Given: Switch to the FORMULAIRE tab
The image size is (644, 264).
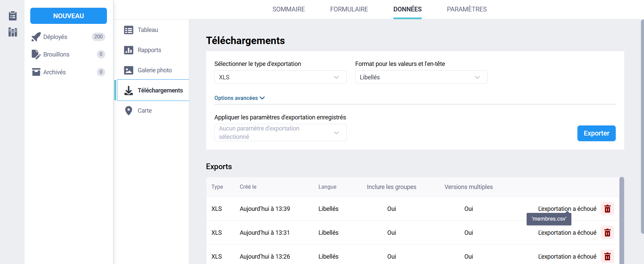Looking at the screenshot, I should (x=349, y=9).
